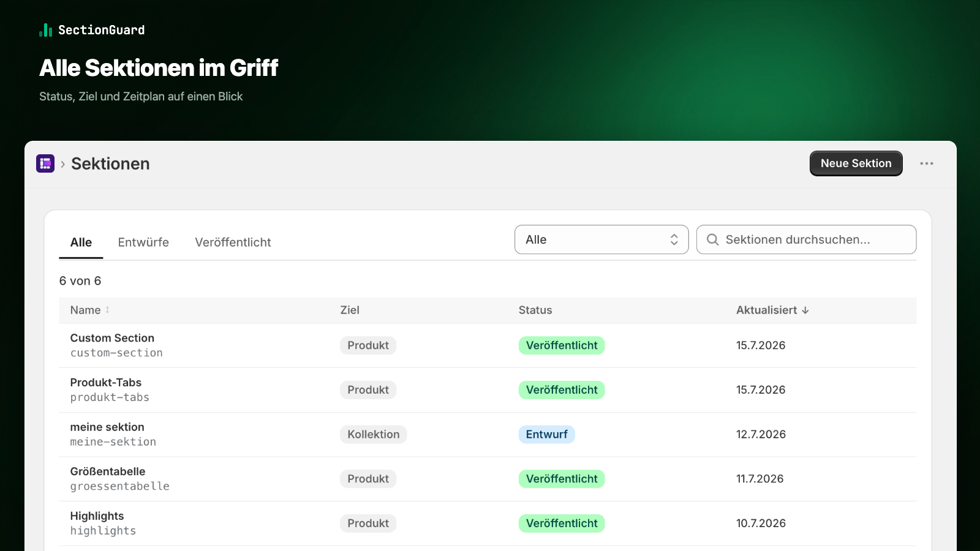The image size is (980, 551).
Task: Open the Highlights section name
Action: (x=97, y=516)
